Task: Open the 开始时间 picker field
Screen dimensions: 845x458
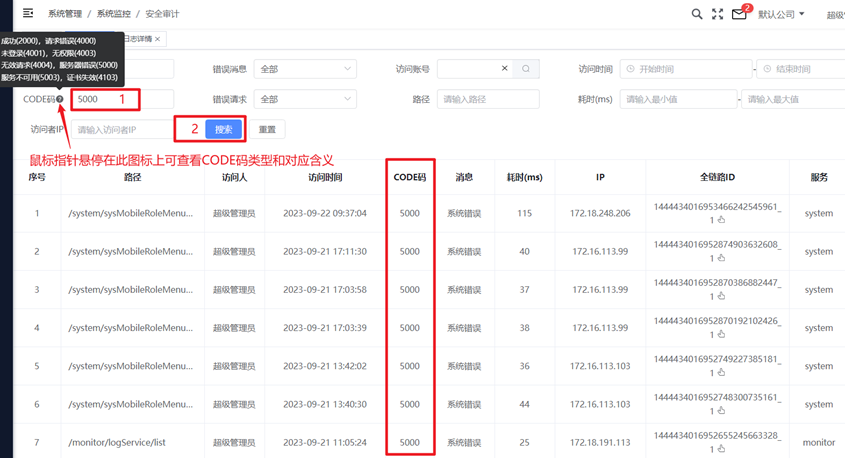Action: 685,69
